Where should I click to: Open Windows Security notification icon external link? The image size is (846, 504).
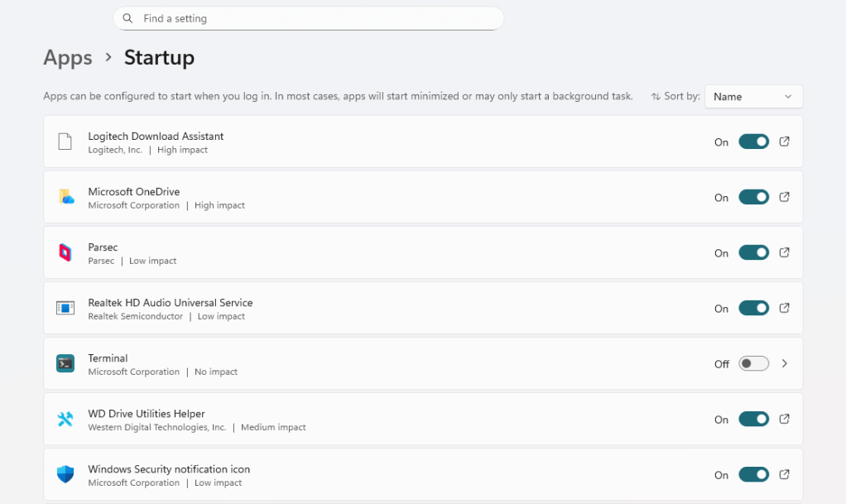784,474
